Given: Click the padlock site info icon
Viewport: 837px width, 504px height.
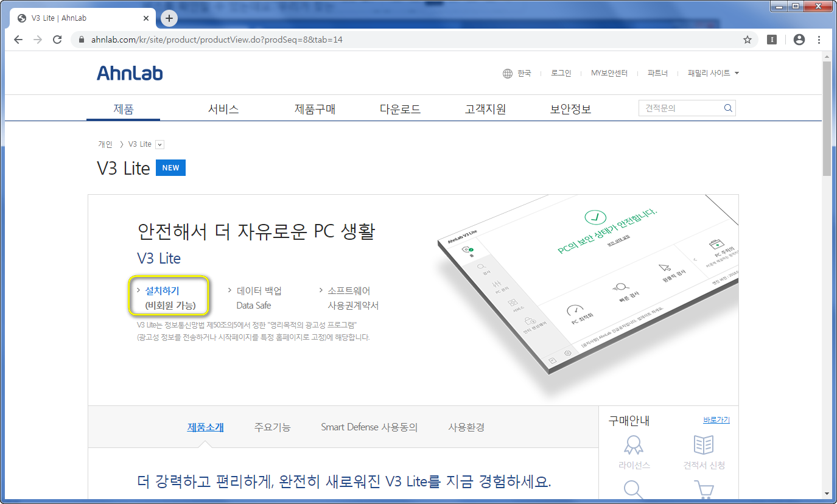Looking at the screenshot, I should tap(82, 40).
